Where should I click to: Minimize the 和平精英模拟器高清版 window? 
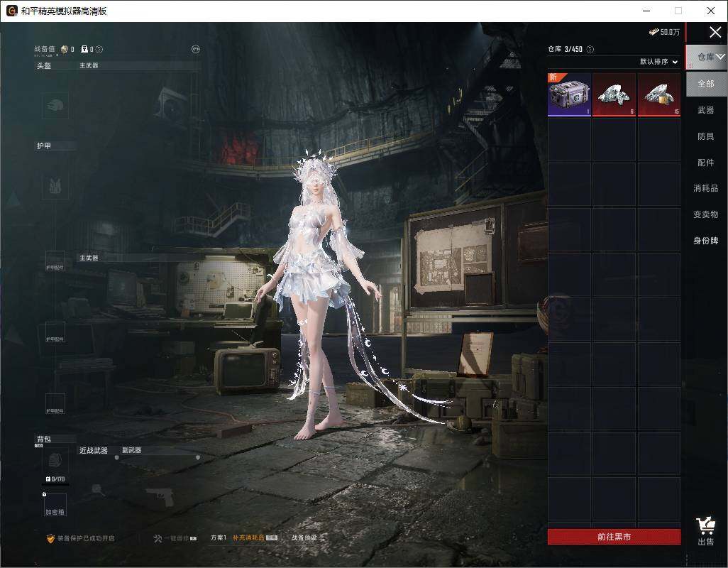pyautogui.click(x=646, y=11)
